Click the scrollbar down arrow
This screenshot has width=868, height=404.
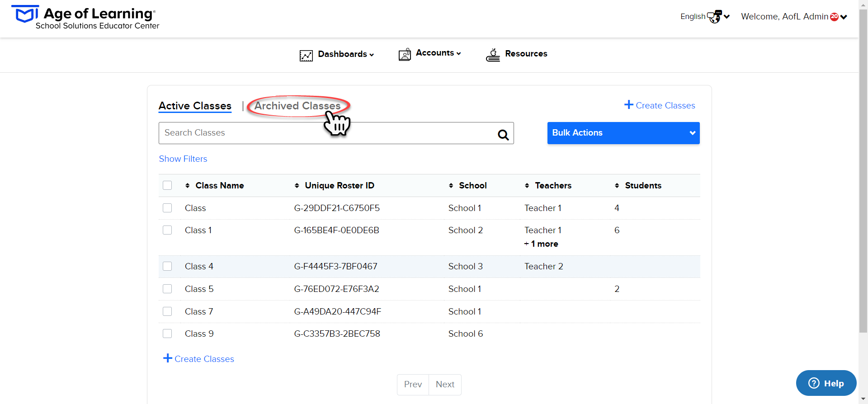tap(863, 399)
